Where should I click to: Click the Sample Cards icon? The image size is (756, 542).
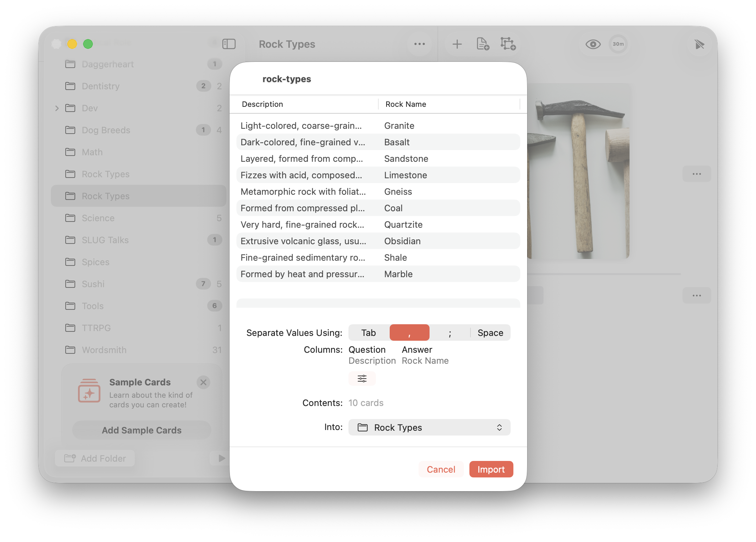click(89, 391)
